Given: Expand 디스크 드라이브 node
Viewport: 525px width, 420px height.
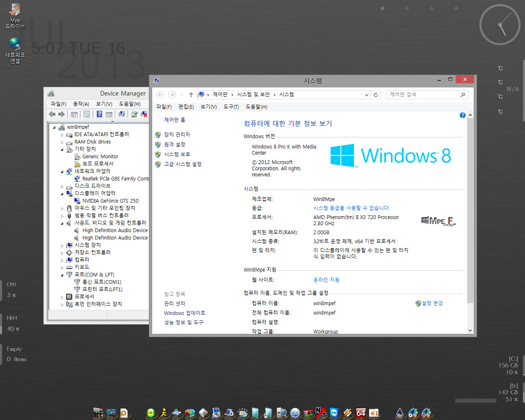Looking at the screenshot, I should pos(62,186).
